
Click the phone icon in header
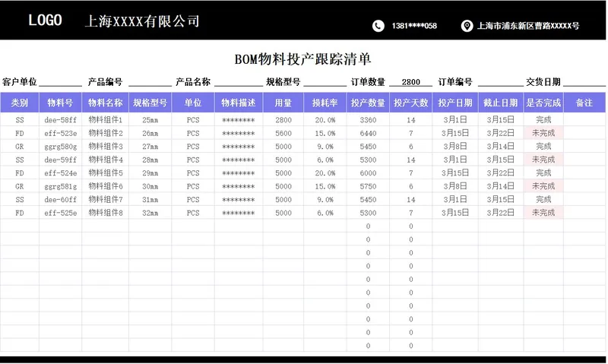pyautogui.click(x=378, y=26)
